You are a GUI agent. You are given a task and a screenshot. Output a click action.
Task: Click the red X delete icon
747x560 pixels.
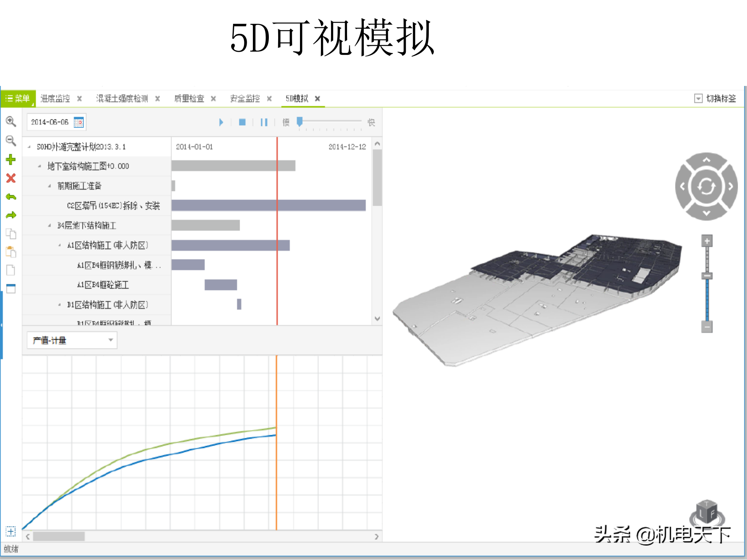(11, 178)
